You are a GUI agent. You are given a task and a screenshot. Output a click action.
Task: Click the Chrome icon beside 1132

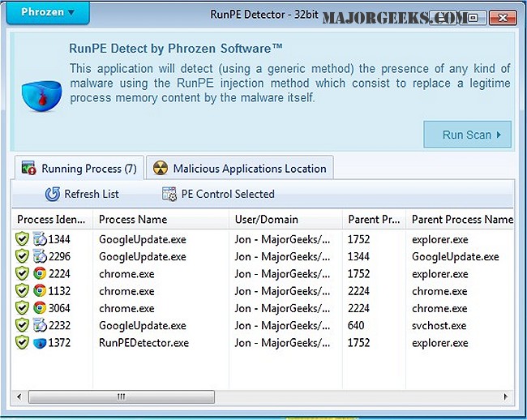[40, 290]
